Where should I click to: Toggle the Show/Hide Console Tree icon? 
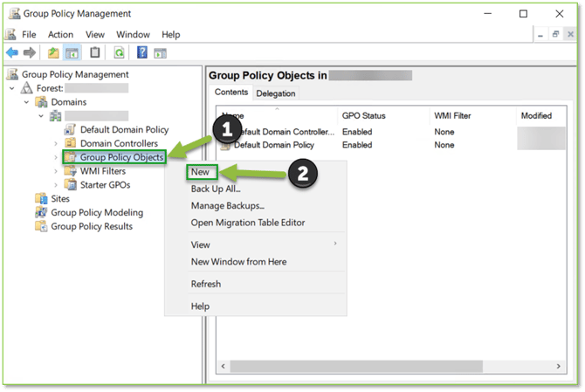click(72, 53)
